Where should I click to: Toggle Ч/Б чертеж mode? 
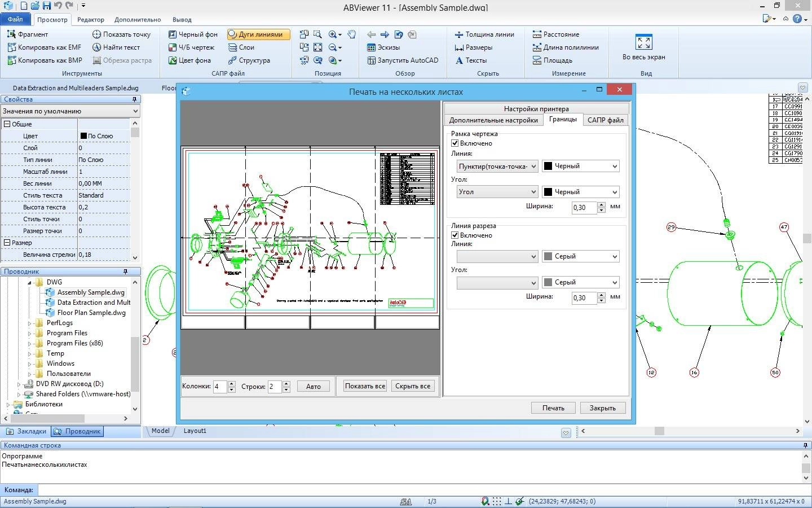tap(191, 47)
